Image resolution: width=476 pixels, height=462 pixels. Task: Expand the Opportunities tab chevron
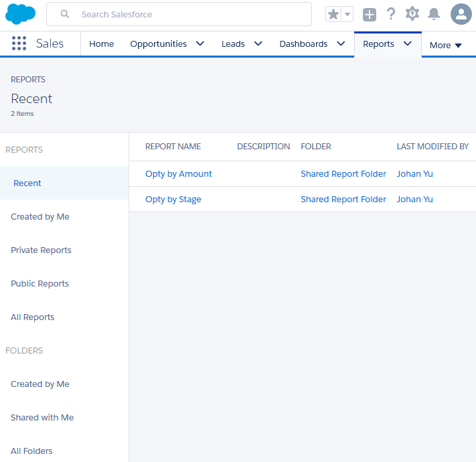tap(200, 44)
